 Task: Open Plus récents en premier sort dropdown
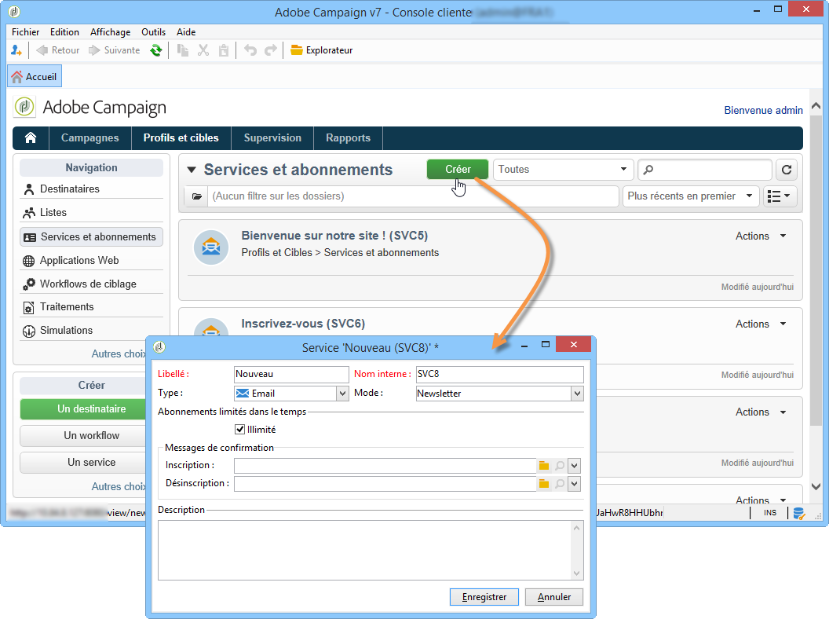tap(691, 196)
